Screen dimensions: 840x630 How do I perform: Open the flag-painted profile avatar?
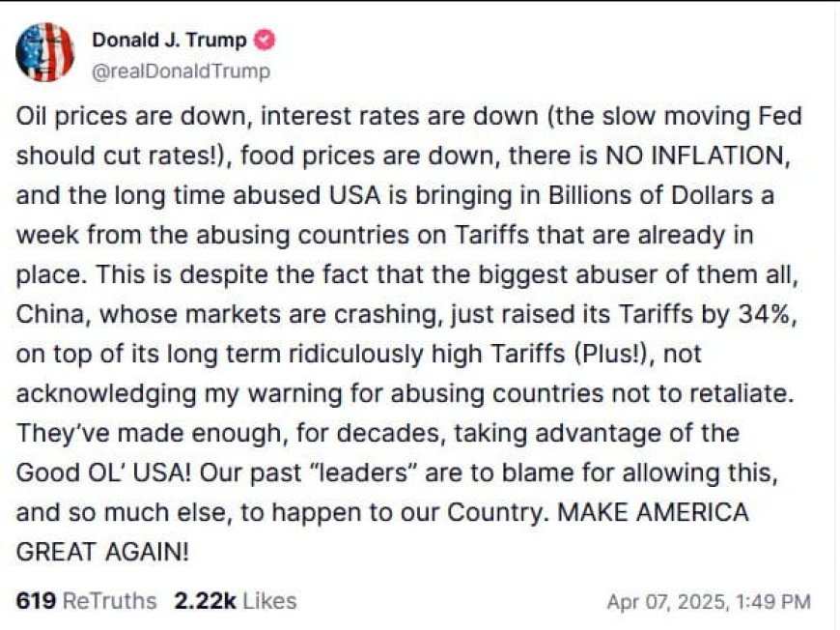45,52
